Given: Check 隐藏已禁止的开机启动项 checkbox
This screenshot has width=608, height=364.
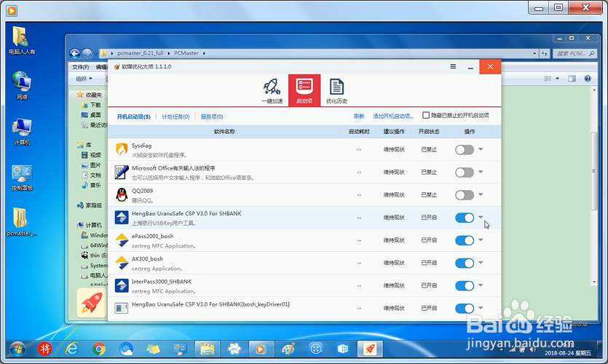Looking at the screenshot, I should click(x=426, y=115).
